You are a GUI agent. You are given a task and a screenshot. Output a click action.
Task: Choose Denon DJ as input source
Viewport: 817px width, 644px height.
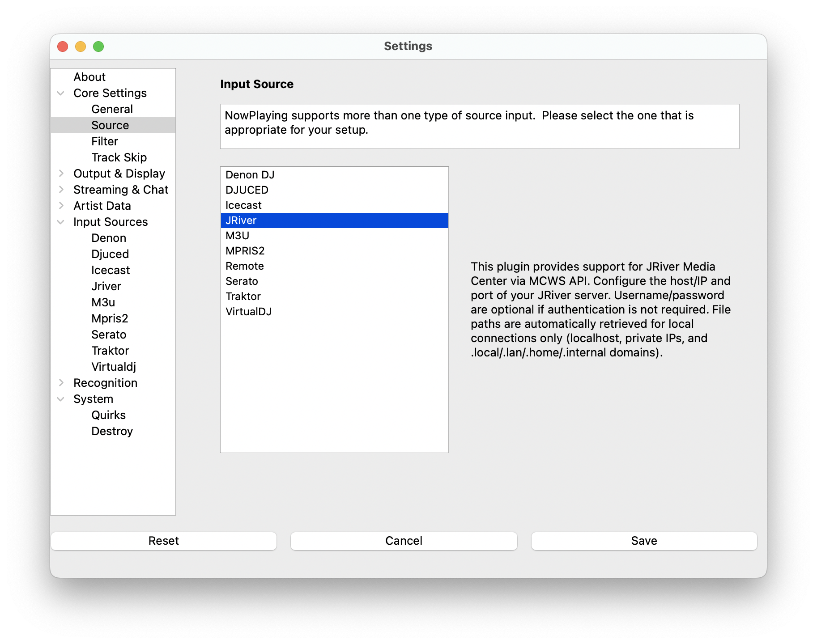[x=250, y=175]
